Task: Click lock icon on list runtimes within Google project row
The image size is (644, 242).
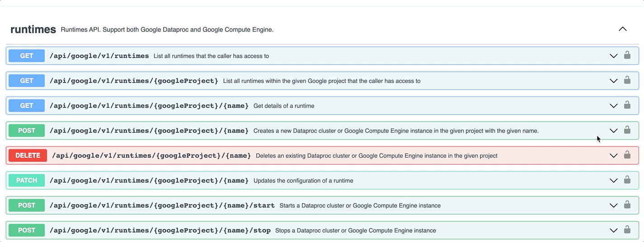Action: (x=627, y=80)
